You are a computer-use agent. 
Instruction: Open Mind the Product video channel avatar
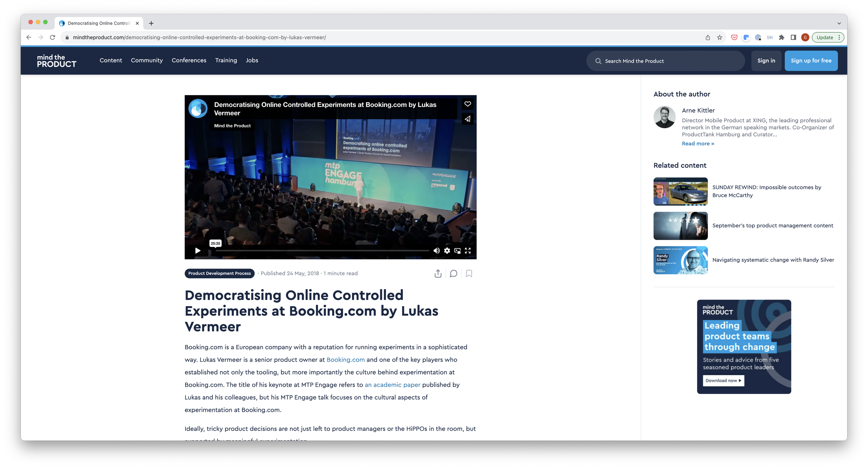[198, 108]
